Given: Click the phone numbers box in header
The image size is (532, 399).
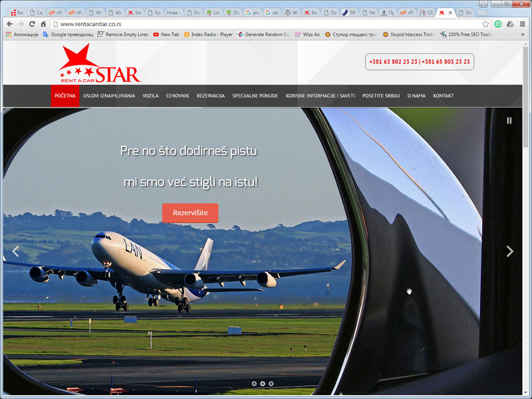Looking at the screenshot, I should pos(419,62).
